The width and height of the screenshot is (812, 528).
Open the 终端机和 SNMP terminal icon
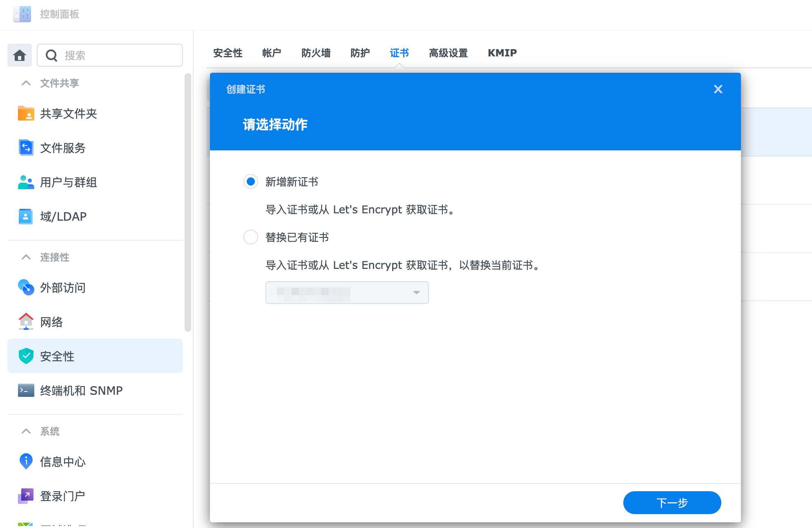(x=26, y=391)
